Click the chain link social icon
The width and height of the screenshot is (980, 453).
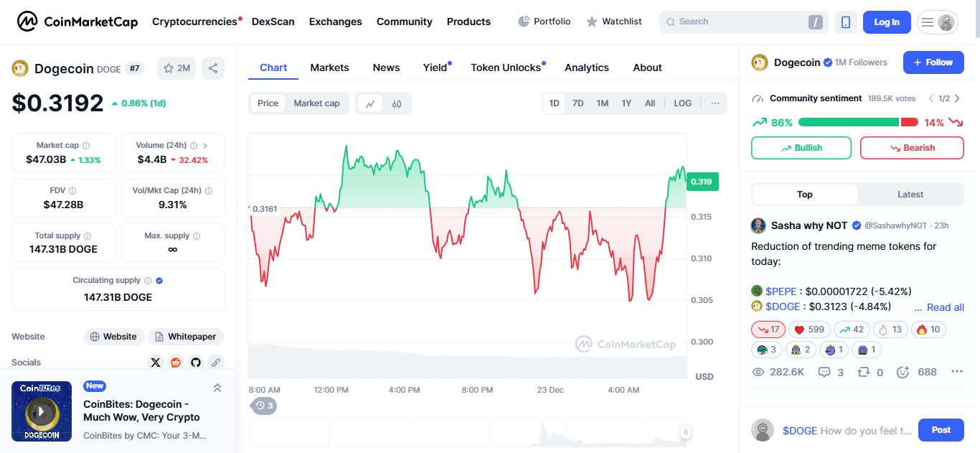215,363
